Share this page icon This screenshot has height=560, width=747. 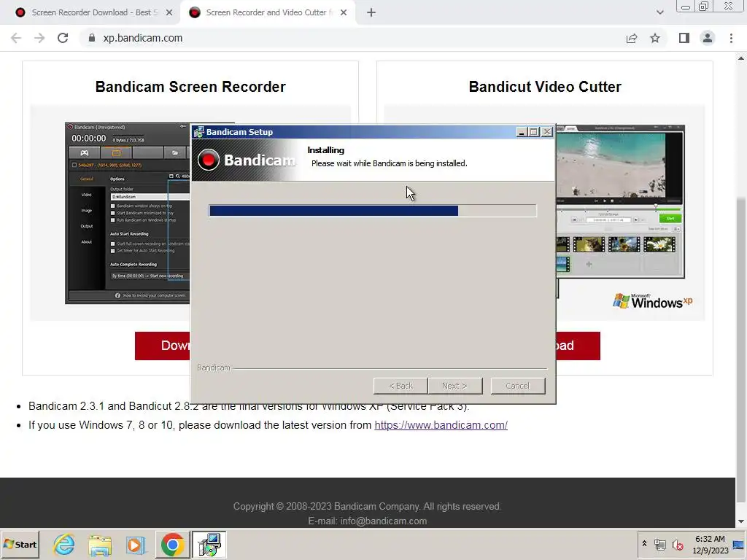tap(632, 38)
